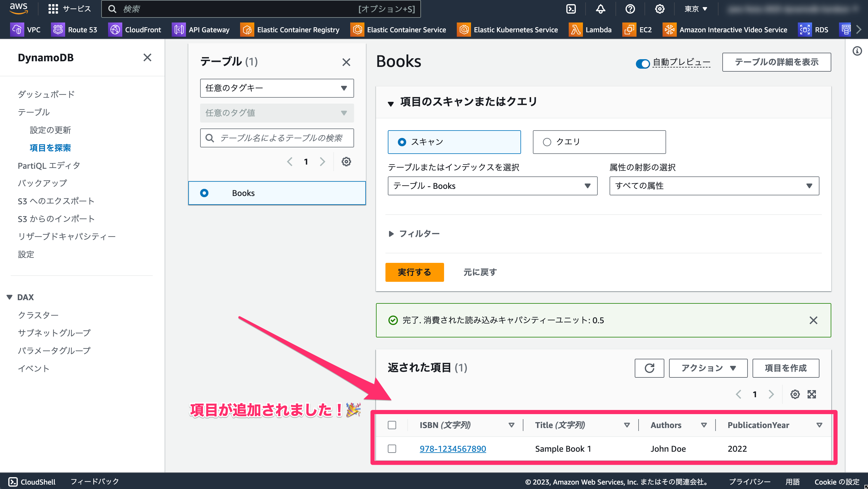The width and height of the screenshot is (868, 489).
Task: Open the Route 53 shortcut
Action: coord(74,30)
